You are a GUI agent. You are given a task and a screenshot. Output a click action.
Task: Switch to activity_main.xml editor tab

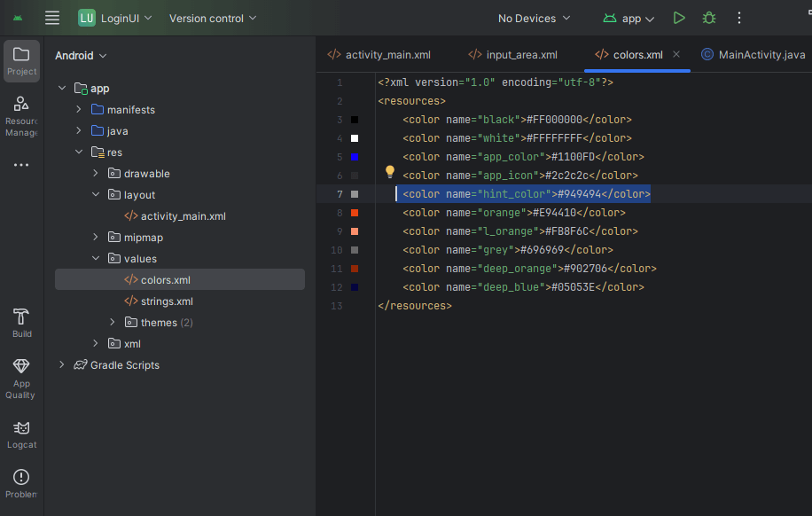pos(379,54)
